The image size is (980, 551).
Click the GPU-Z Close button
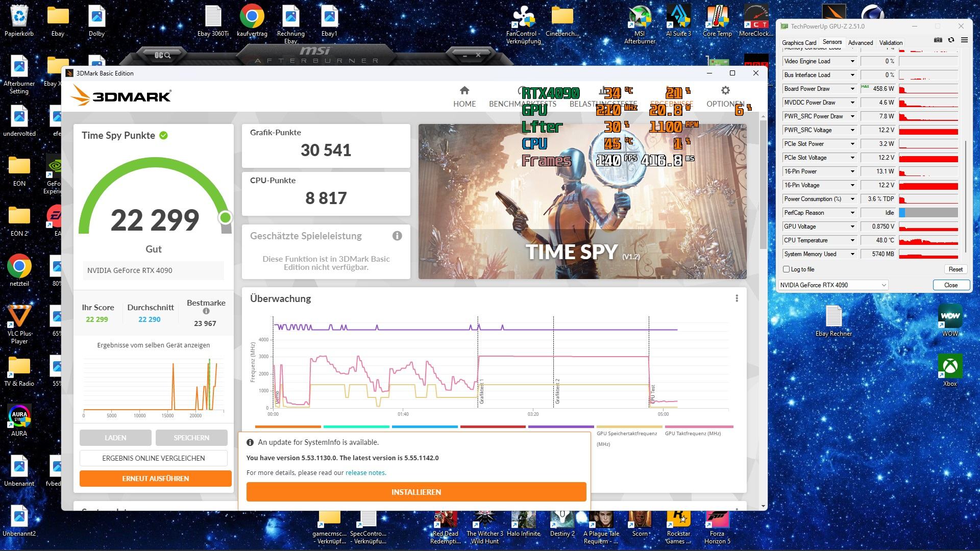coord(951,285)
